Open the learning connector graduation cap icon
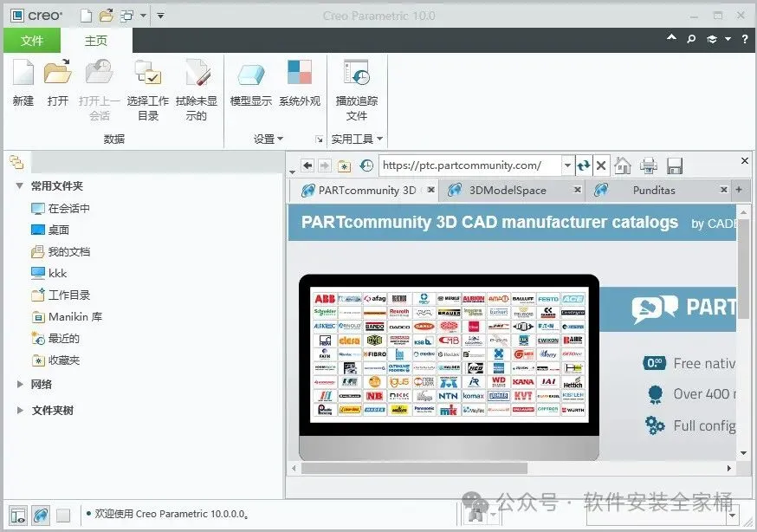757x532 pixels. tap(712, 39)
